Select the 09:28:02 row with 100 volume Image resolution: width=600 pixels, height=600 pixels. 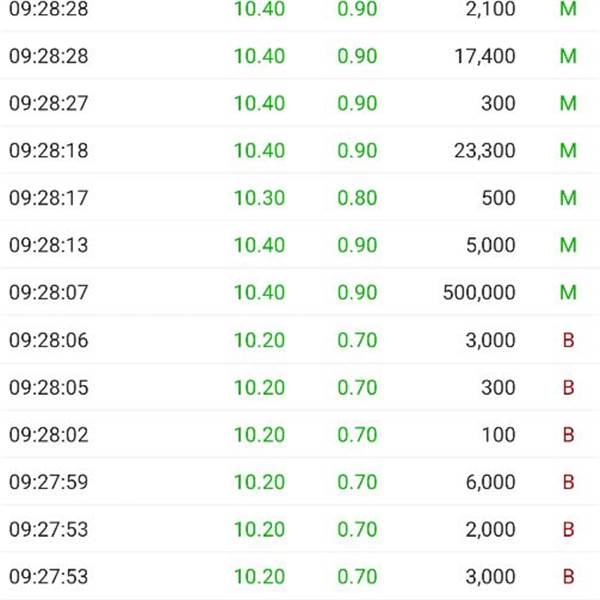pos(300,435)
